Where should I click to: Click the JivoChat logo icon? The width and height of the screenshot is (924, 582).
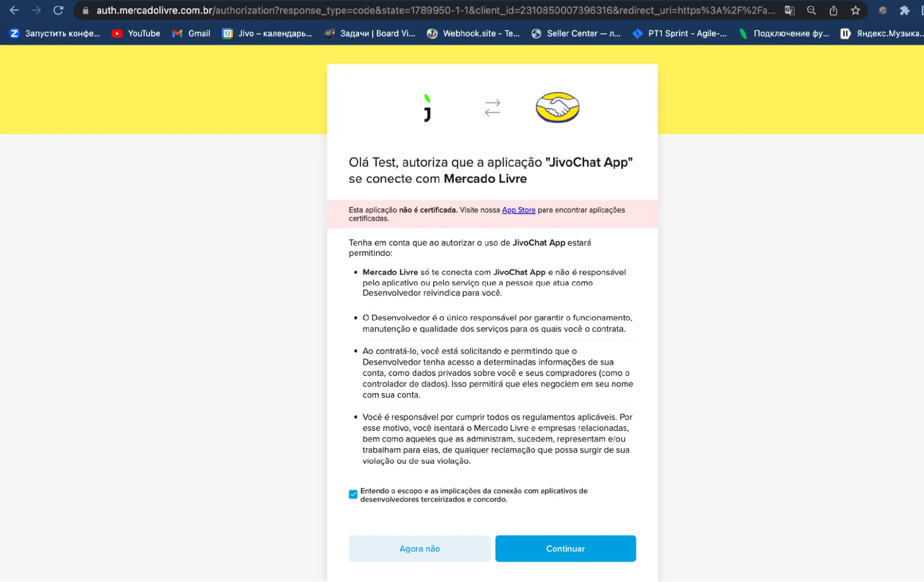(427, 108)
